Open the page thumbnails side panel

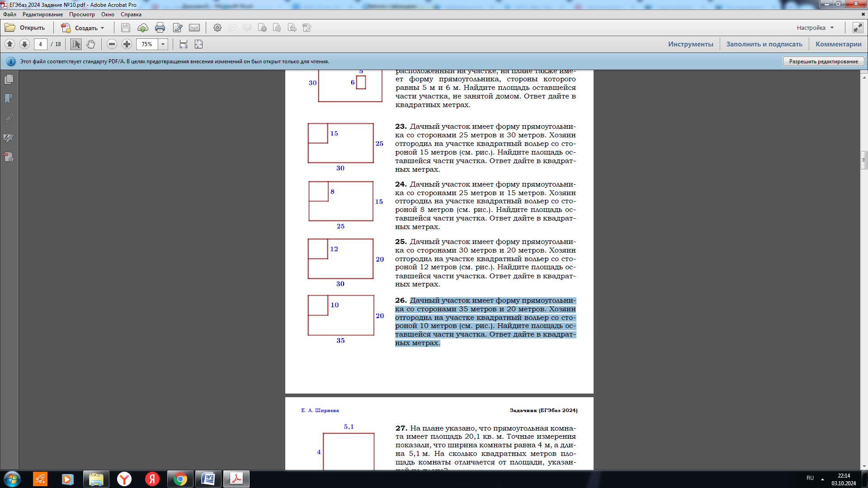pos(9,80)
